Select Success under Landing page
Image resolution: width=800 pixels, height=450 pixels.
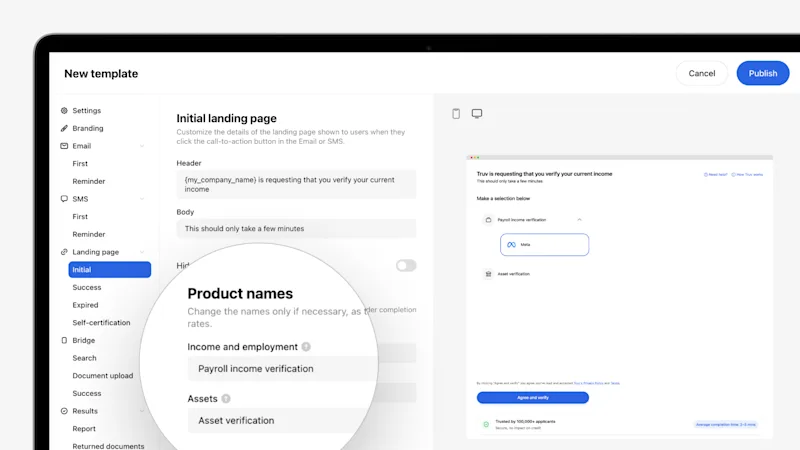click(x=87, y=287)
